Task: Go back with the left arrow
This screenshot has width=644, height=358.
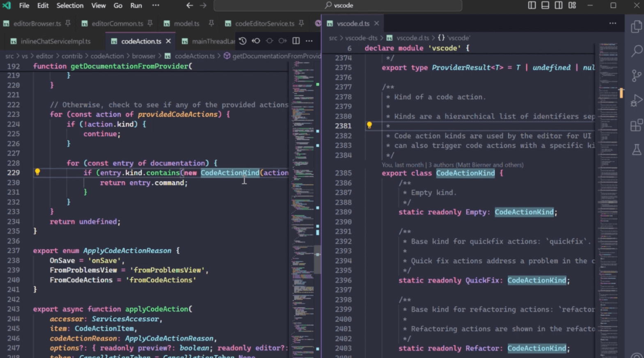Action: 189,5
